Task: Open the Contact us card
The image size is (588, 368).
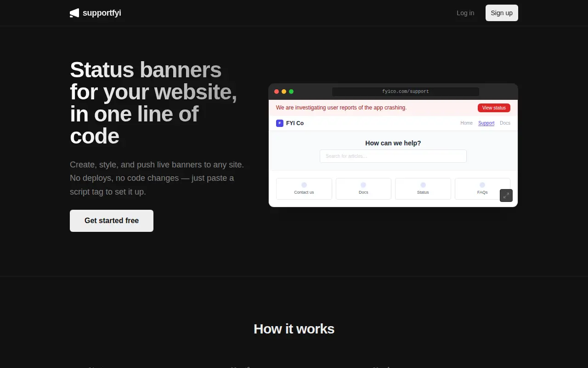Action: coord(304,189)
